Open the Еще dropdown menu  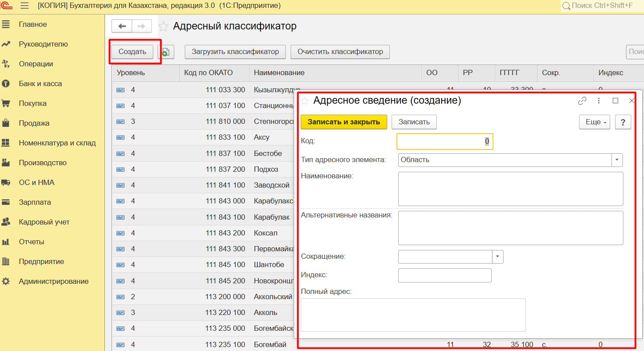coord(595,122)
